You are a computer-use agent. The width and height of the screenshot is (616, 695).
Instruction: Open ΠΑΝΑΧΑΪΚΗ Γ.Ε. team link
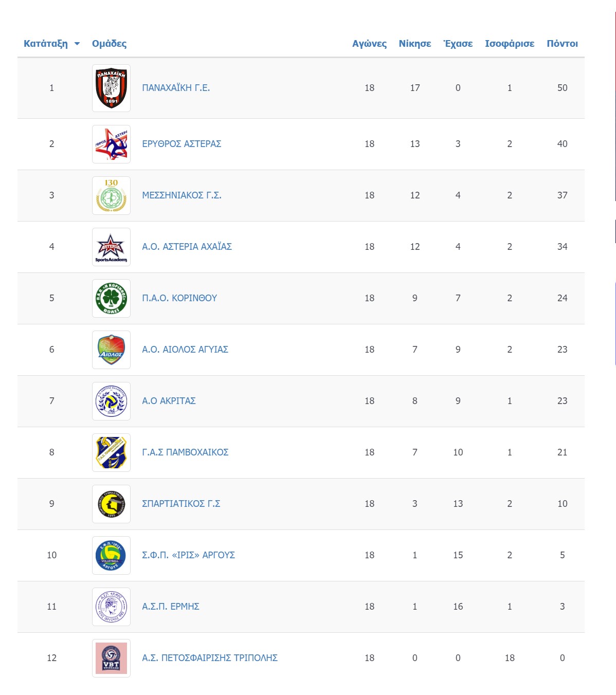tap(176, 88)
